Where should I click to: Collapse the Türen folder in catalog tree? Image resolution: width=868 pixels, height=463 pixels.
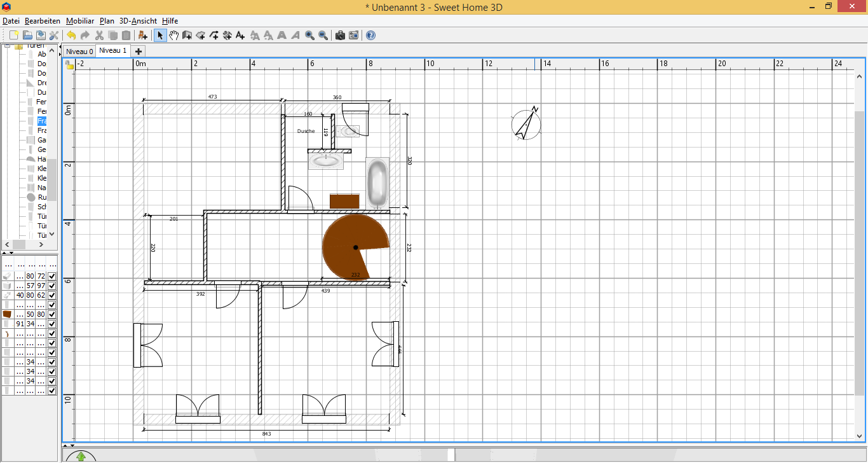(7, 46)
